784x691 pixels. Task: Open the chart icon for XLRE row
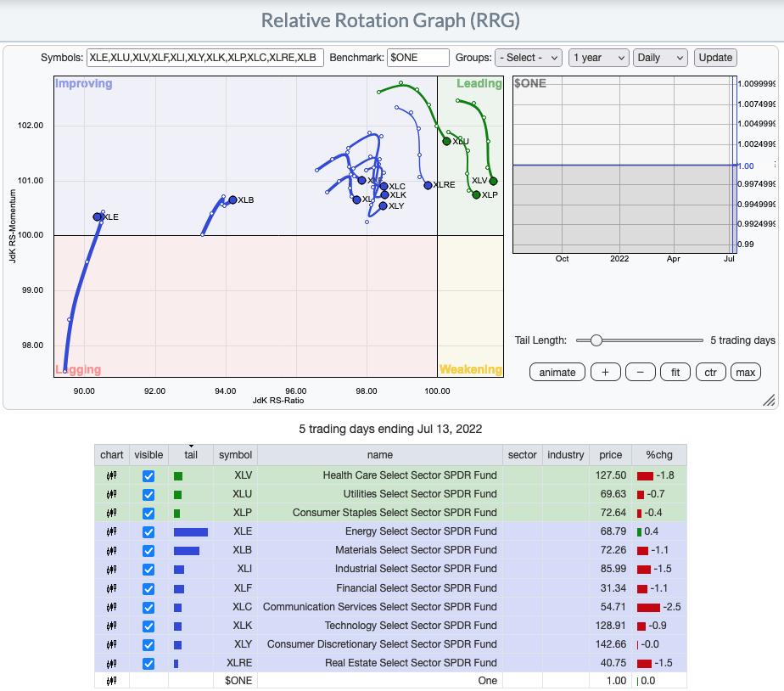(111, 663)
